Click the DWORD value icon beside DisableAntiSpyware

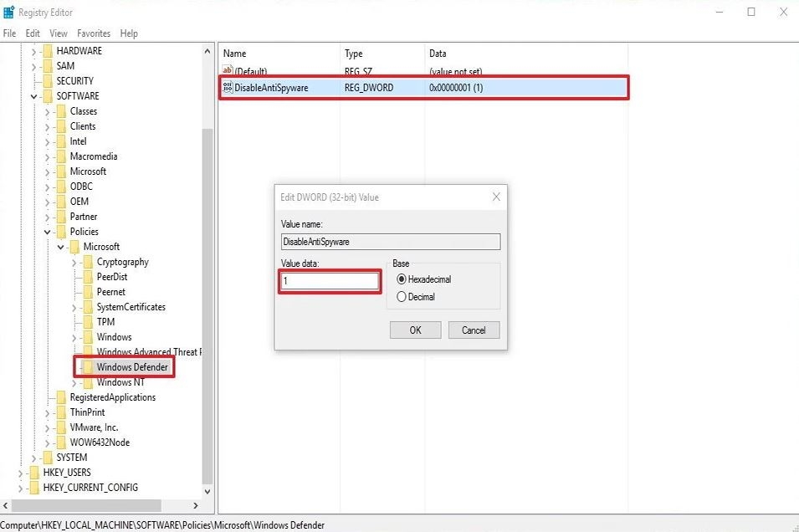coord(227,87)
